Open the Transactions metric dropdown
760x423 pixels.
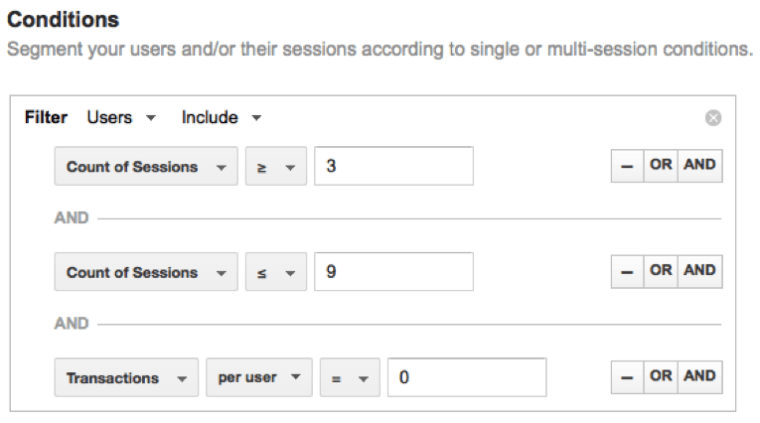click(126, 377)
